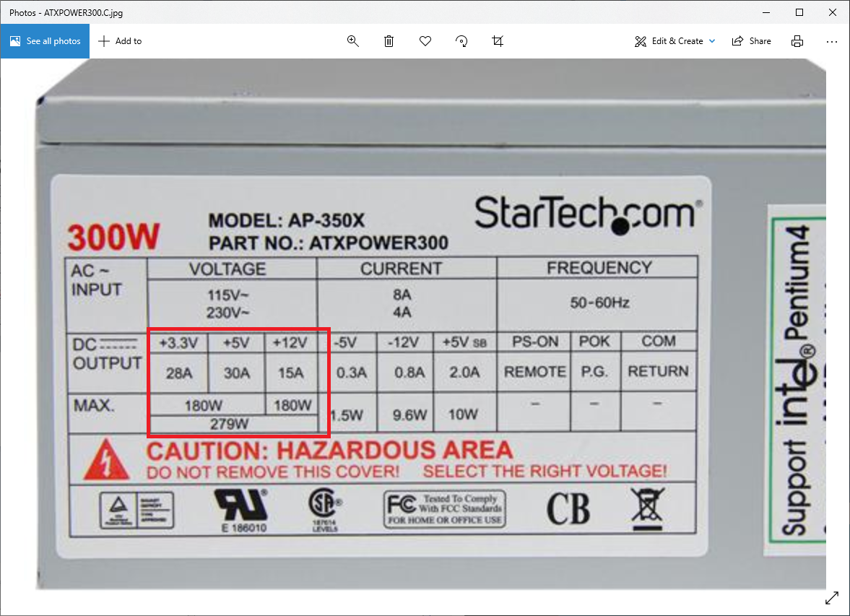
Task: Click See all photos button
Action: point(45,41)
